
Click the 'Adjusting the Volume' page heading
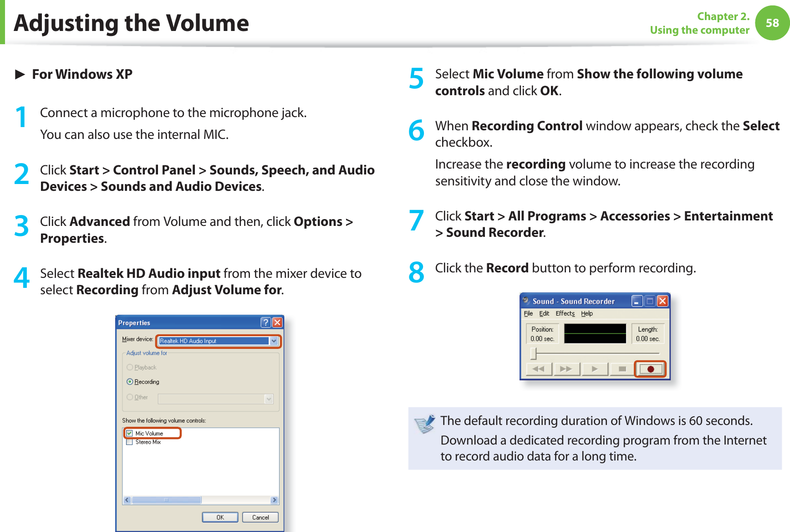[131, 23]
